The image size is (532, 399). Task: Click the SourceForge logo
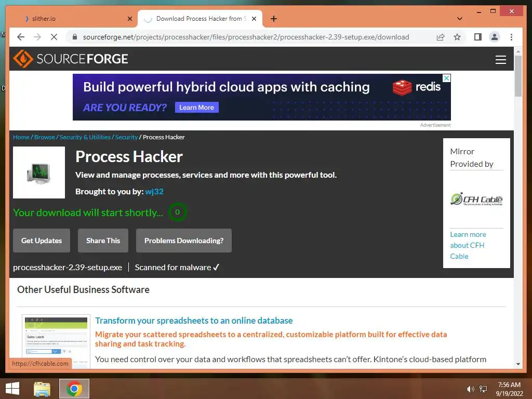point(71,59)
